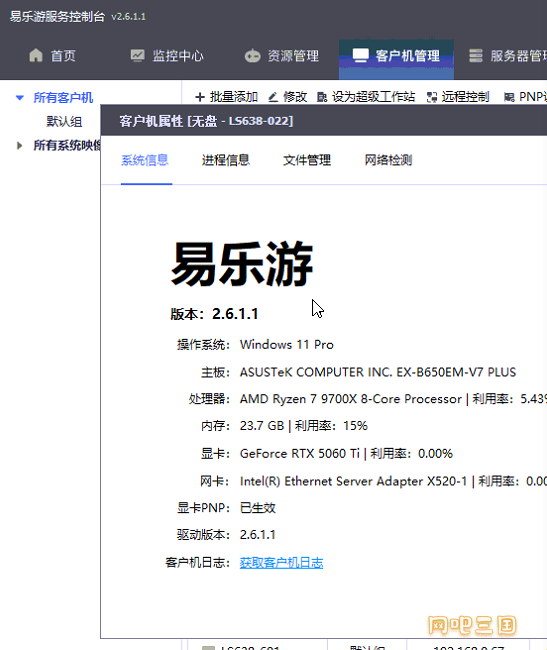This screenshot has width=547, height=650.
Task: Click the 客户机属性 dialog title
Action: 206,121
